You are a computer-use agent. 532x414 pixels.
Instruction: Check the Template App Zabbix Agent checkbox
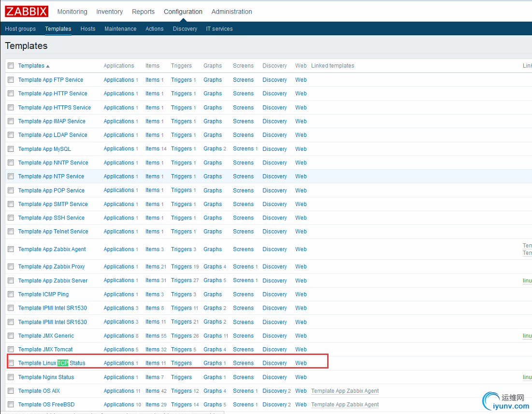click(x=11, y=249)
